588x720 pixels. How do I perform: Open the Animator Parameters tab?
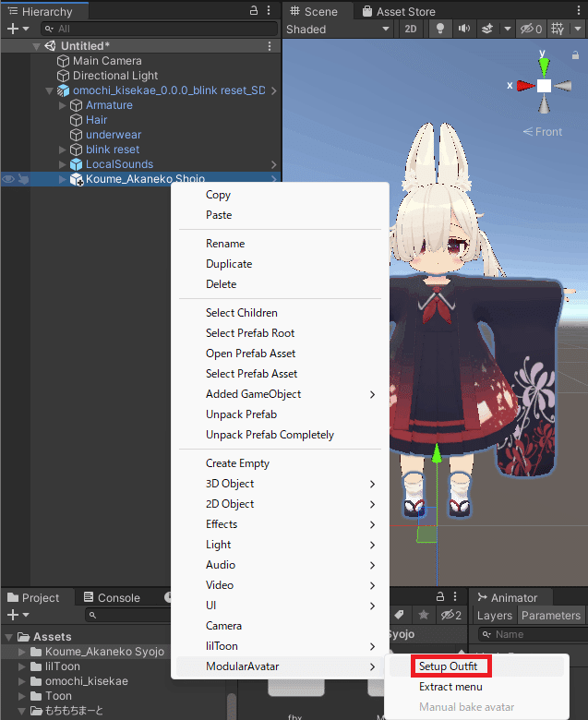[x=551, y=616]
